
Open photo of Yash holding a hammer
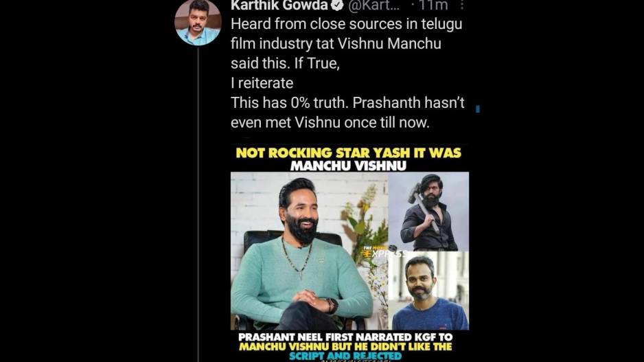(428, 211)
